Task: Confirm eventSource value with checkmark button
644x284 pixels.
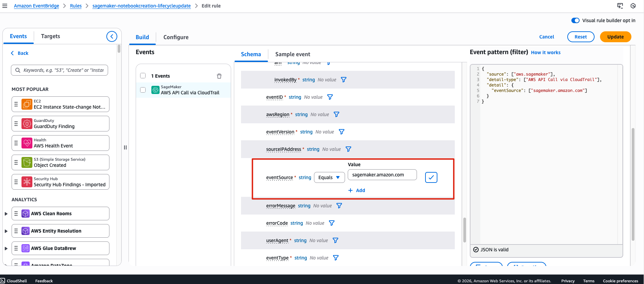Action: coord(431,177)
